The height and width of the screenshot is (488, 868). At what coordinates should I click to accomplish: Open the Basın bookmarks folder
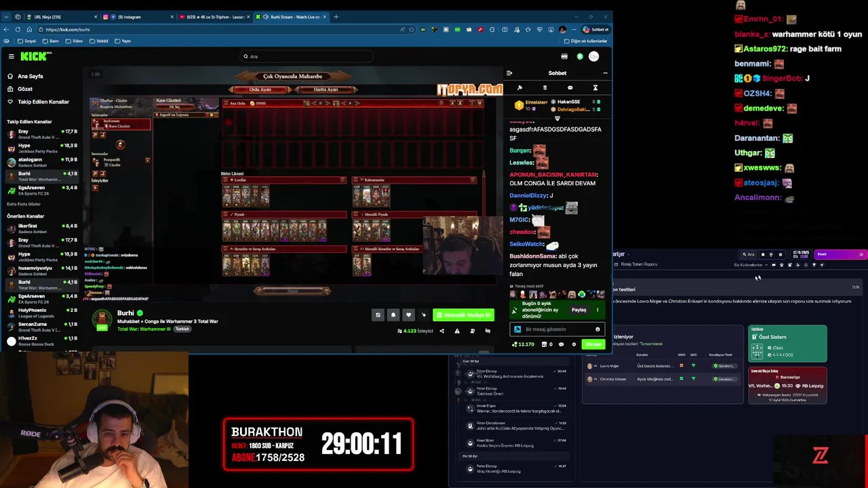pos(52,41)
